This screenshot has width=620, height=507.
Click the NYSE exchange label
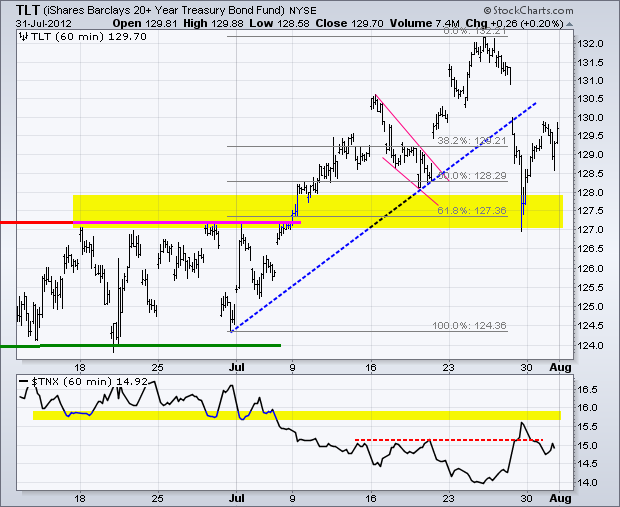click(x=302, y=10)
